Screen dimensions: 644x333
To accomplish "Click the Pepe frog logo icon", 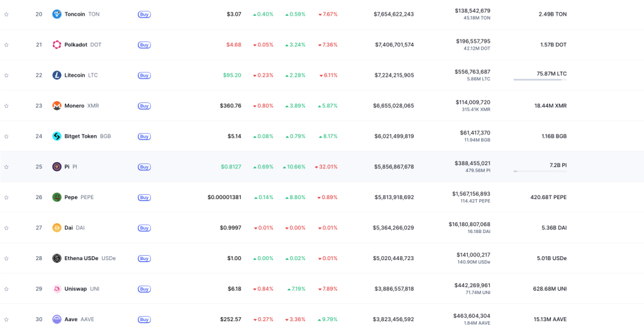I will coord(57,197).
